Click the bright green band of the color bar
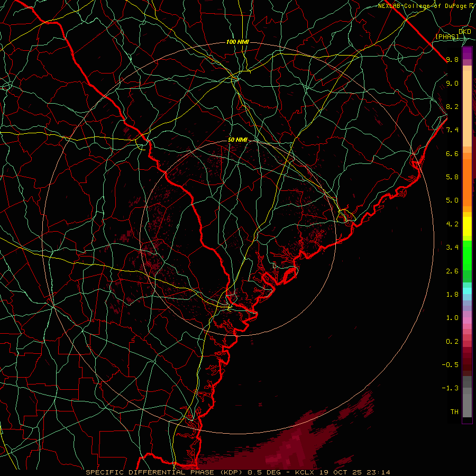 coord(467,255)
